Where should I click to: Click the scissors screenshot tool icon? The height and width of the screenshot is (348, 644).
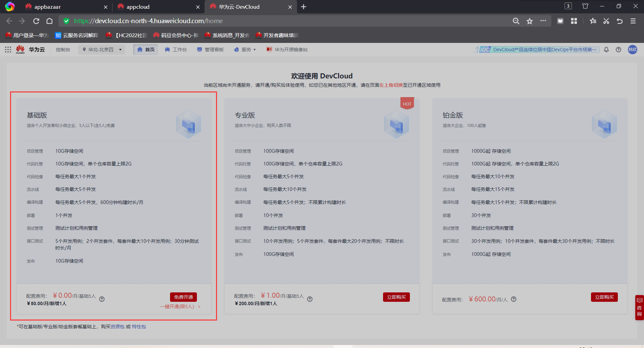(x=606, y=21)
